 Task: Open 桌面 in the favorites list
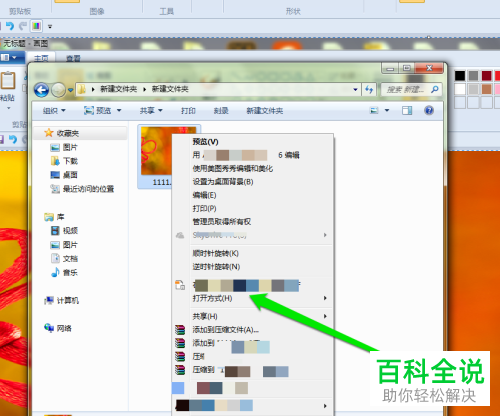[70, 175]
